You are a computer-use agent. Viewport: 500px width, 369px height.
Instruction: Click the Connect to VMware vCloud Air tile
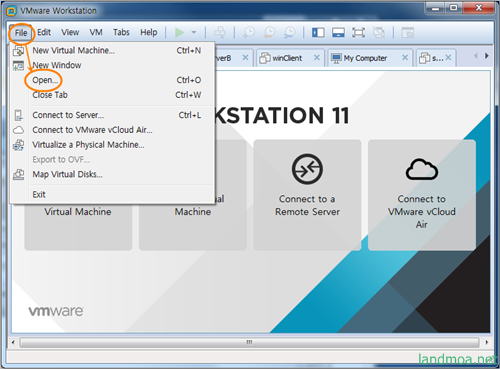(422, 195)
